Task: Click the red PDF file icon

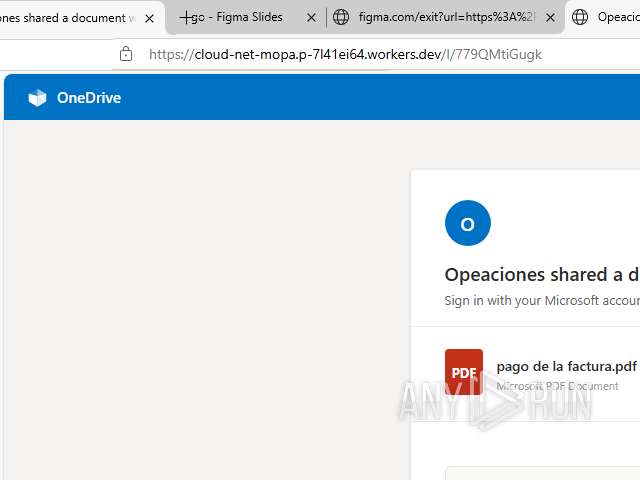Action: [464, 372]
